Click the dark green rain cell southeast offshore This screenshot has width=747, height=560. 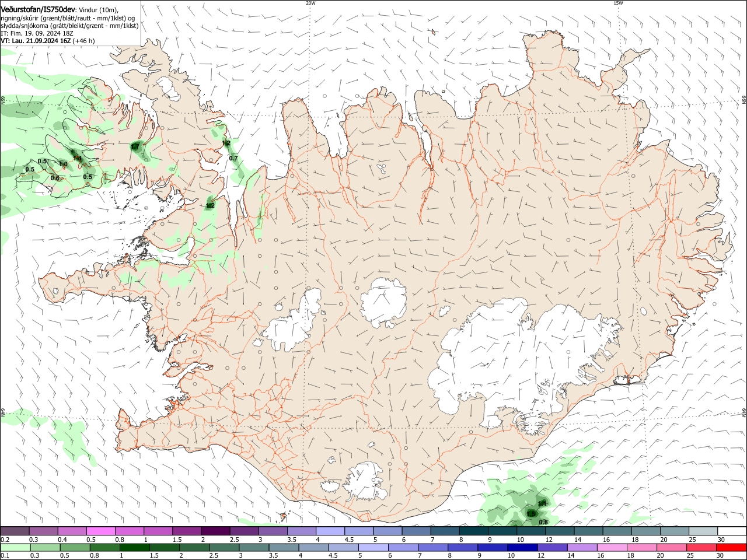click(532, 513)
